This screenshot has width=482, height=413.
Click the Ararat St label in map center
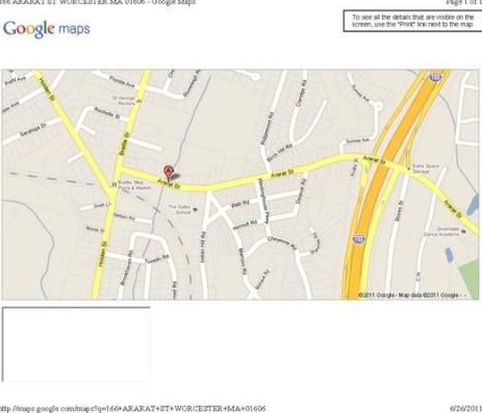282,174
